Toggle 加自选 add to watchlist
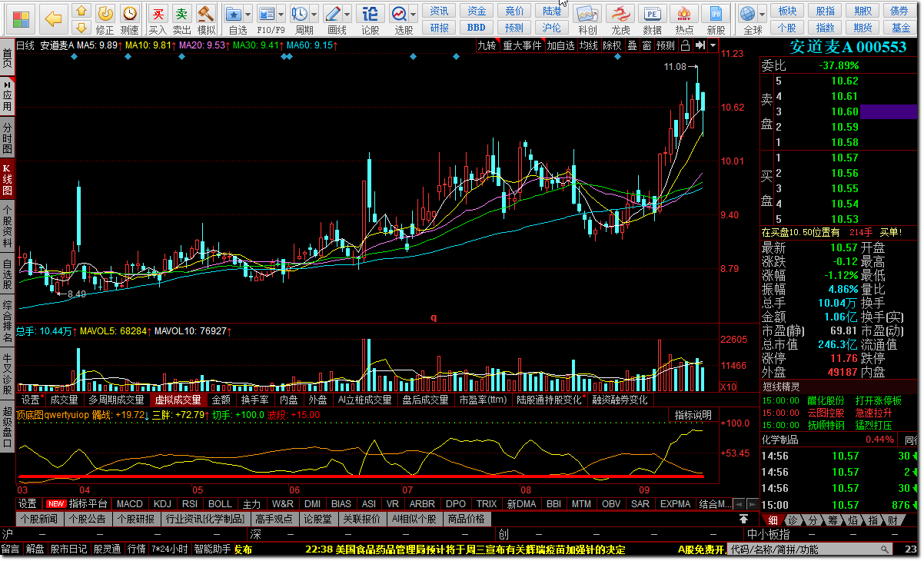 point(561,45)
